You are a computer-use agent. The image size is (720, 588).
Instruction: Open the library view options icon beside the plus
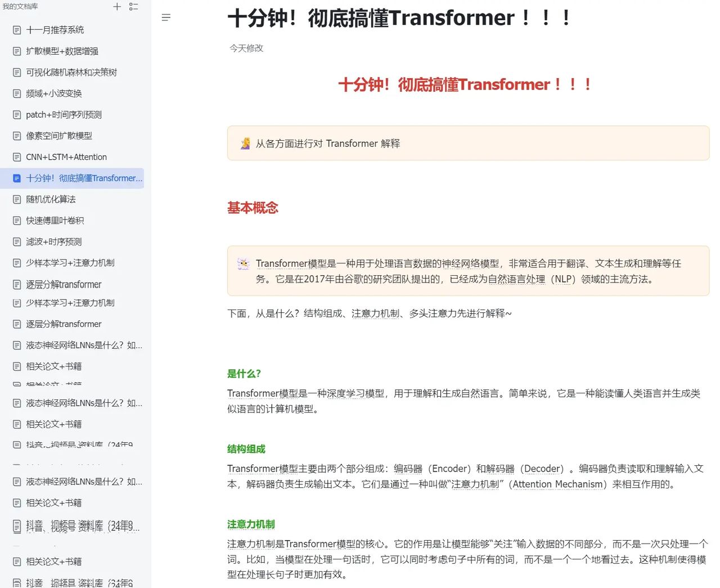click(x=133, y=7)
